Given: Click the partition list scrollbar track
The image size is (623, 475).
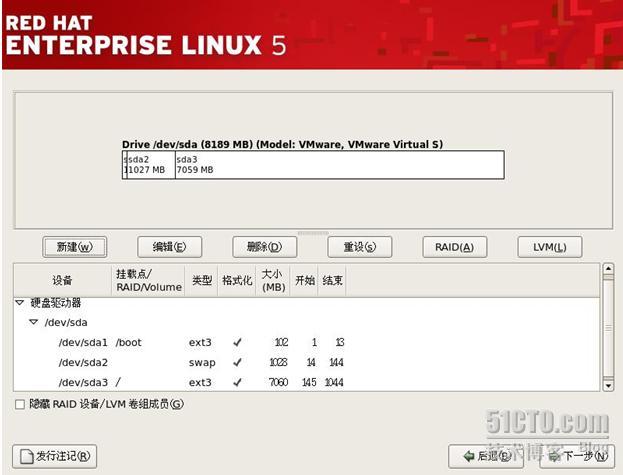Looking at the screenshot, I should click(608, 327).
